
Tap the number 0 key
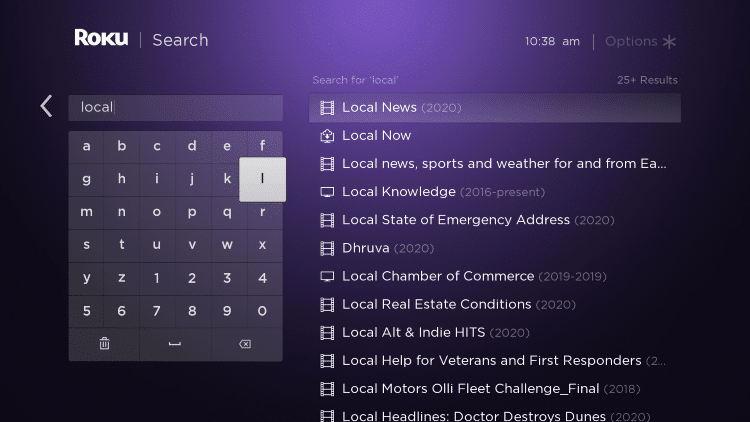(x=263, y=311)
